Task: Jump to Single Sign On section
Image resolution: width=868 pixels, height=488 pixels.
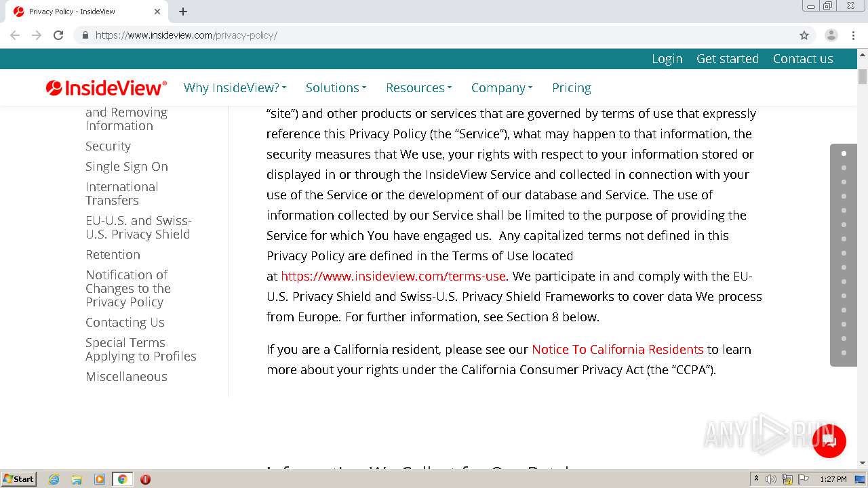Action: click(127, 166)
